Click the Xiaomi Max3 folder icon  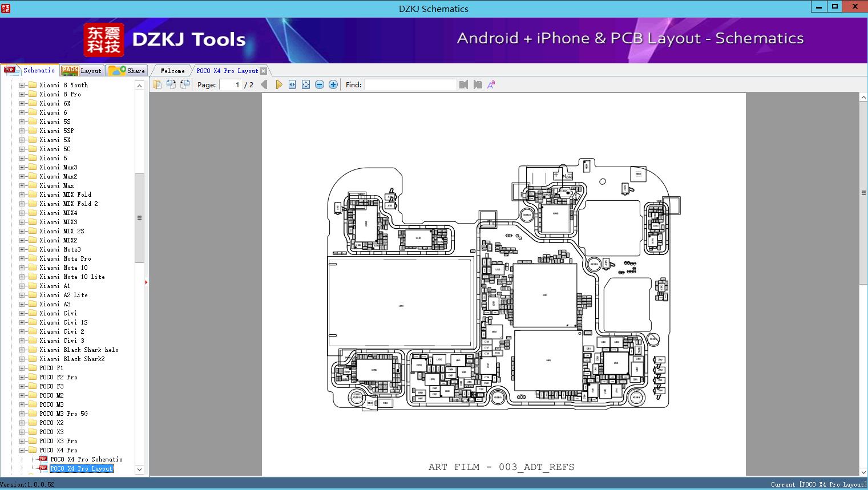tap(33, 167)
